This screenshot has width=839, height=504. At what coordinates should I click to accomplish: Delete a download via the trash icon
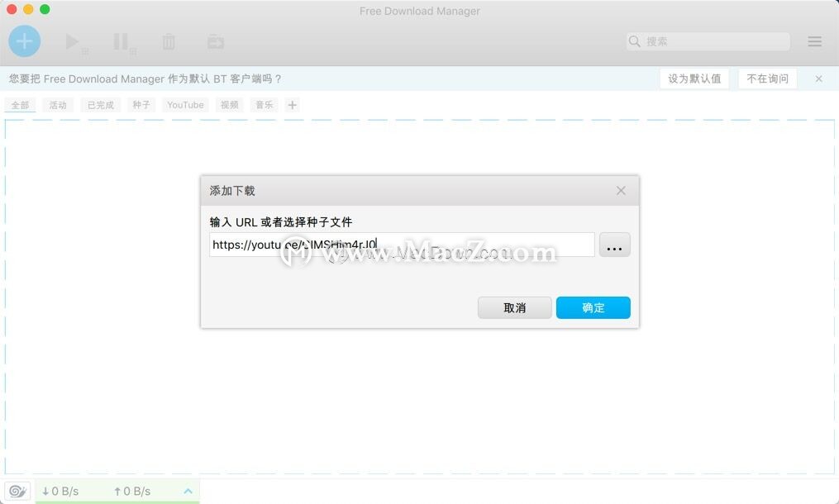168,40
